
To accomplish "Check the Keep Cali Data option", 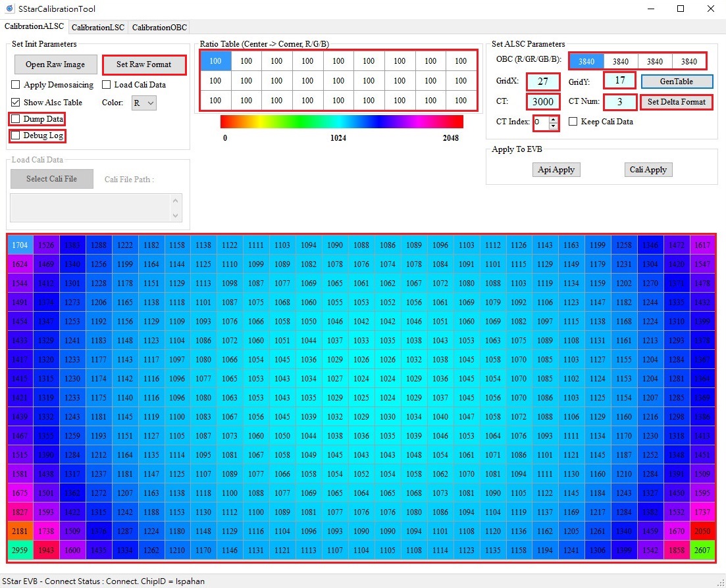I will (x=573, y=122).
